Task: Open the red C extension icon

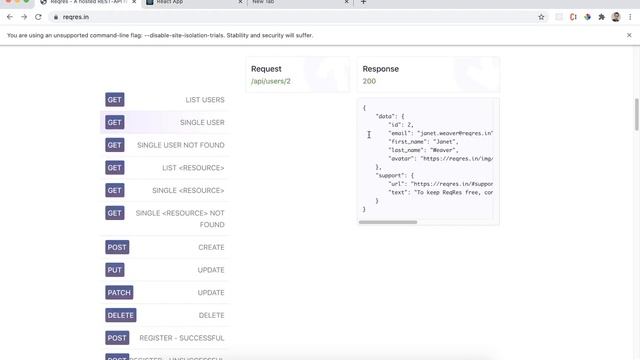Action: (x=573, y=17)
